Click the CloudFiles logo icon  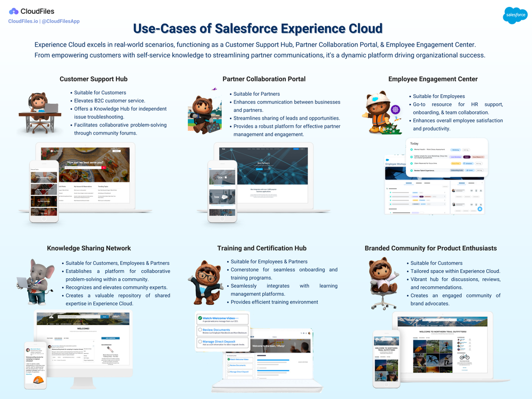coord(13,11)
